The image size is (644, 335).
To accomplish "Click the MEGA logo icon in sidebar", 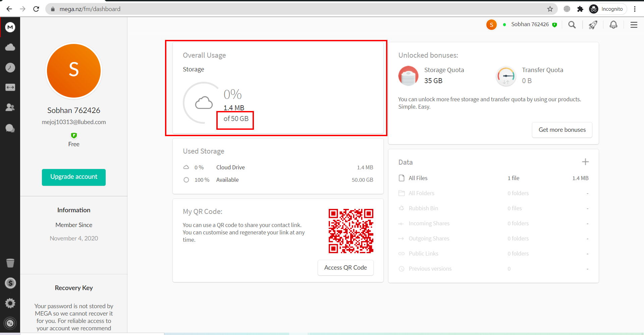I will [x=10, y=27].
